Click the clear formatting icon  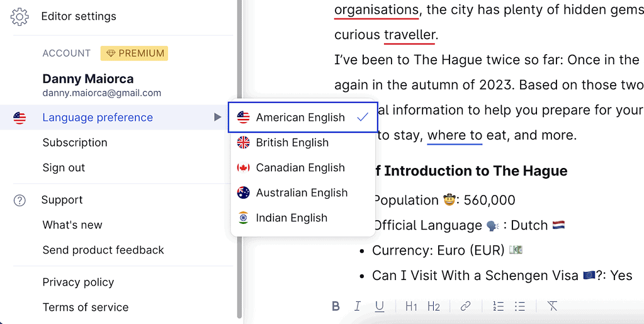tap(552, 306)
